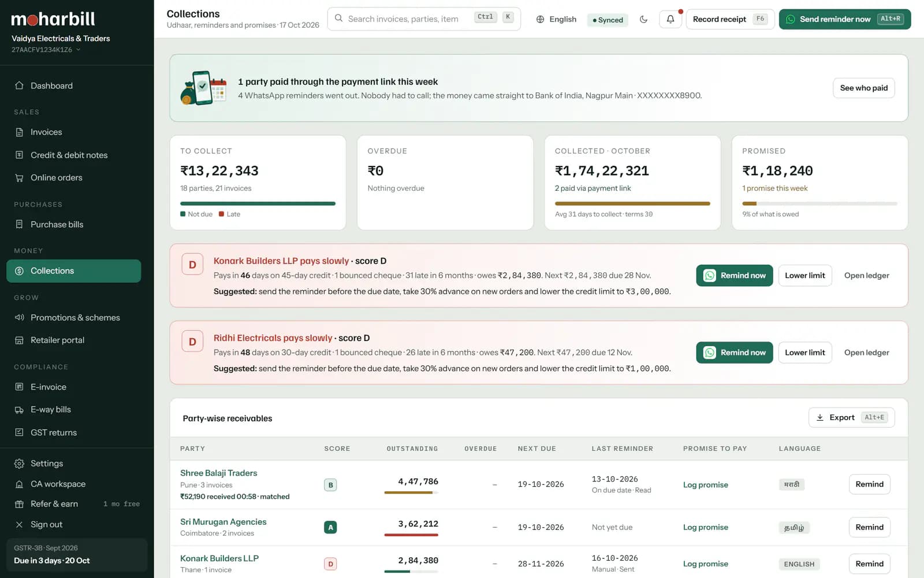924x578 pixels.
Task: Click the GST returns icon
Action: coord(19,432)
